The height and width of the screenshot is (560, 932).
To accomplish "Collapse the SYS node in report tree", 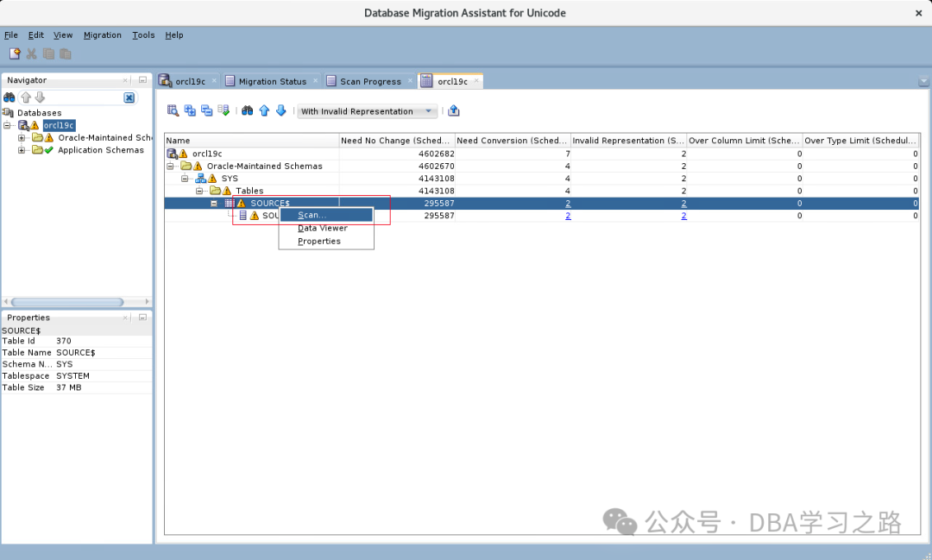I will pyautogui.click(x=185, y=179).
